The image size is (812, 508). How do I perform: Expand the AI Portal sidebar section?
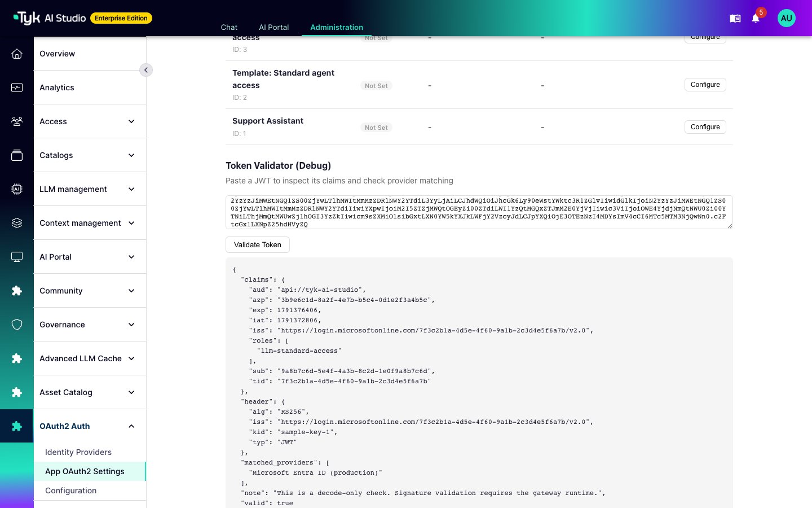coord(131,257)
